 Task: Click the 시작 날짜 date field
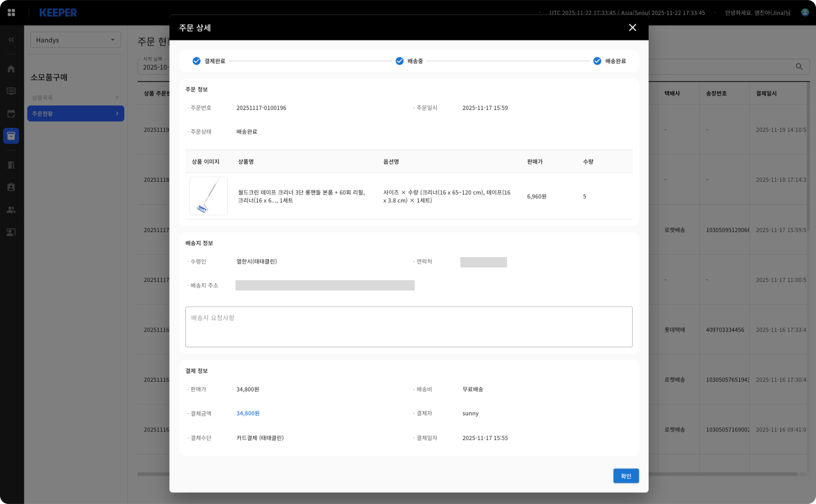pos(154,67)
